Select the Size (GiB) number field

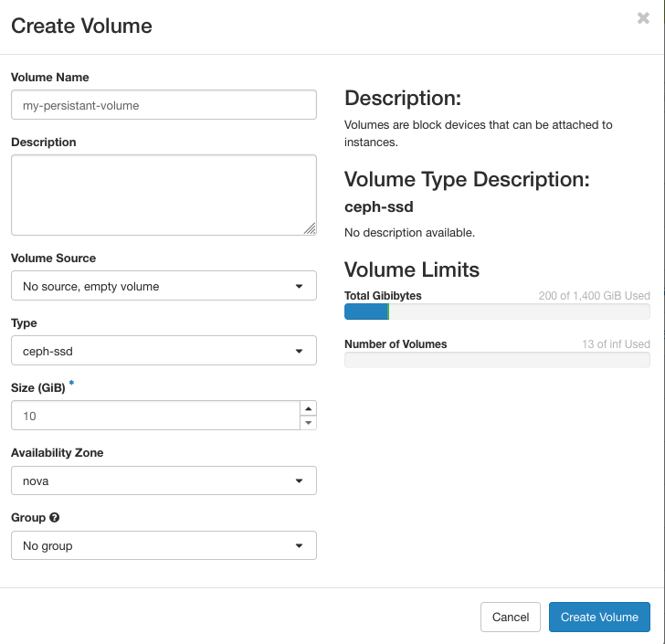pos(155,416)
